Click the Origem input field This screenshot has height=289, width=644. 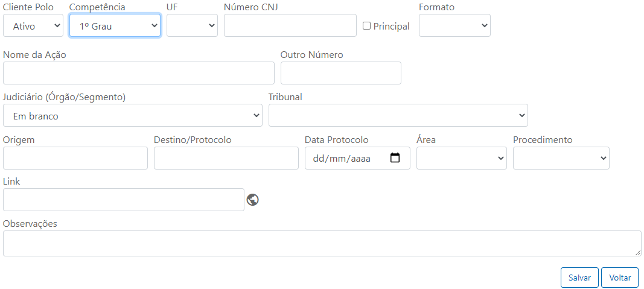[x=75, y=158]
